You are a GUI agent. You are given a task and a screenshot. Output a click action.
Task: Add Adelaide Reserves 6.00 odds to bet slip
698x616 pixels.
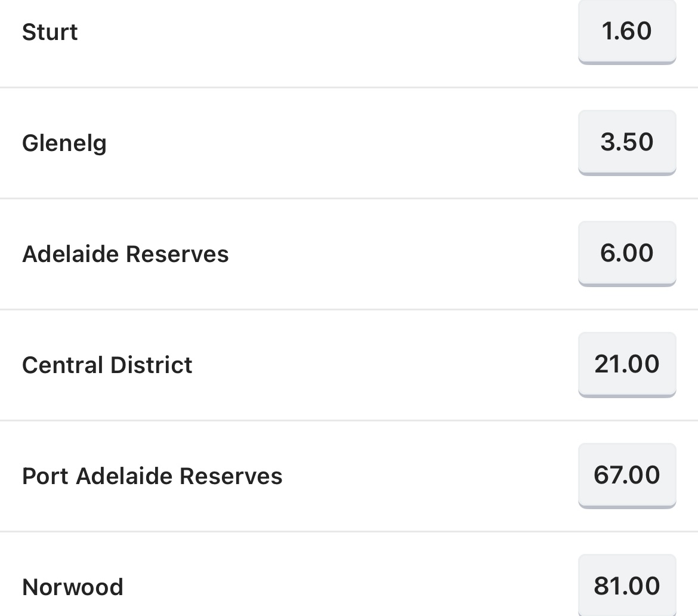[x=627, y=254]
